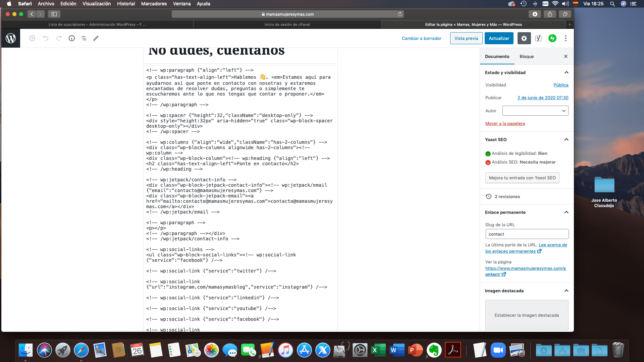Click Mover a la papelera

pos(505,123)
